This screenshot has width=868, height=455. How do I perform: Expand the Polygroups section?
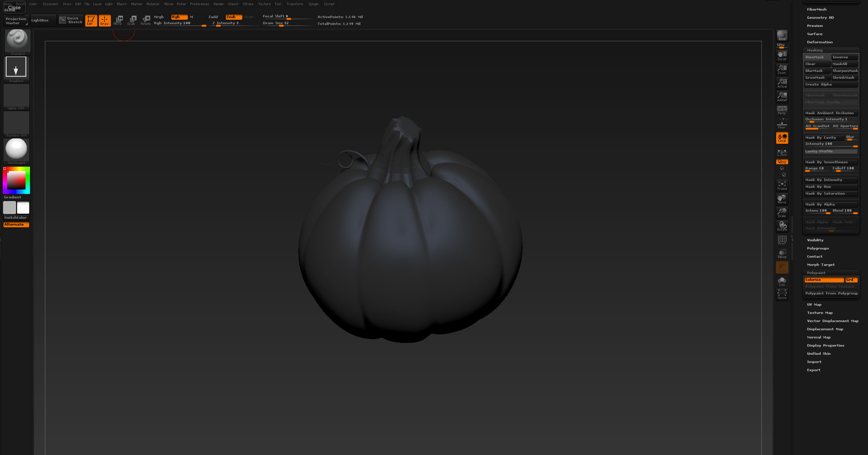(x=818, y=248)
